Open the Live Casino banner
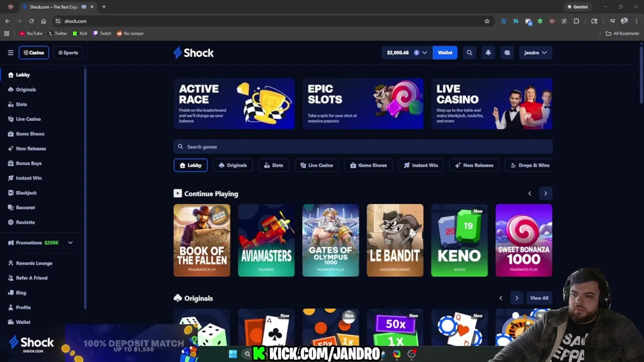This screenshot has height=362, width=644. point(492,103)
